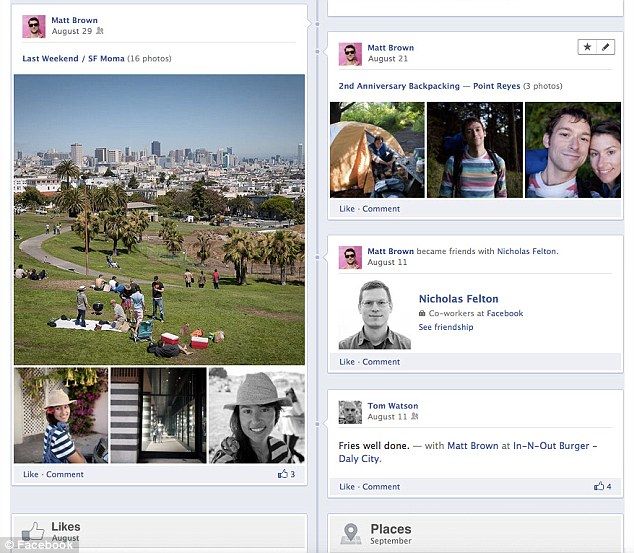Like the friendship with Nicholas Felton story

tap(347, 362)
